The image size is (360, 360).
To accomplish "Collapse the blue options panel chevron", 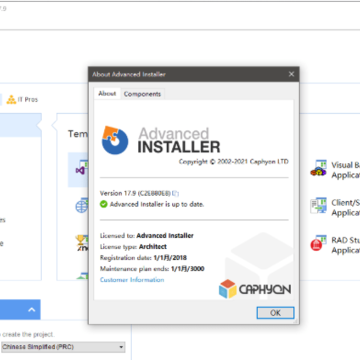I will 32,310.
